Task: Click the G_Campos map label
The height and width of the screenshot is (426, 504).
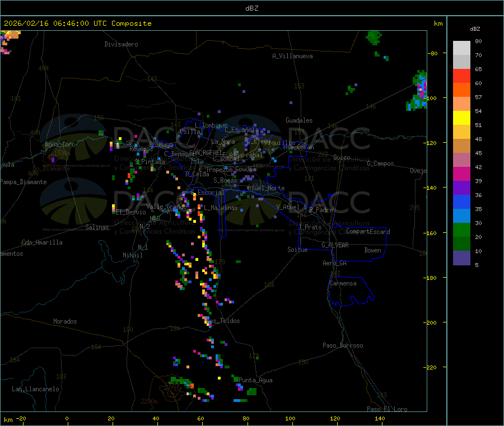Action: coord(381,163)
